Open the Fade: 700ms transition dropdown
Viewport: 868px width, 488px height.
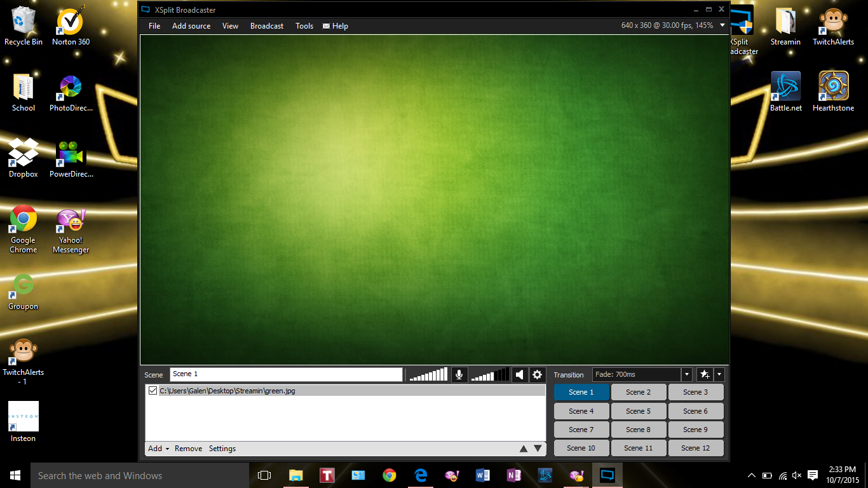[686, 374]
